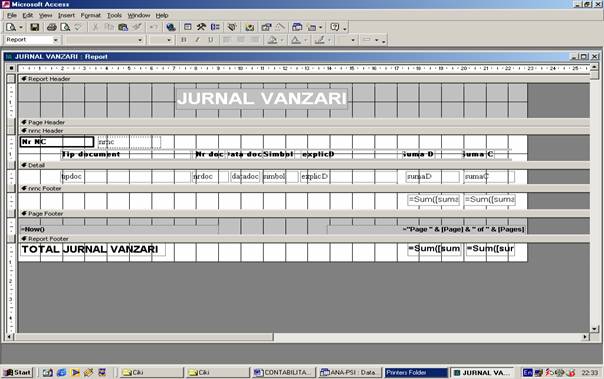The image size is (604, 379).
Task: Open the Insert menu
Action: tap(66, 15)
